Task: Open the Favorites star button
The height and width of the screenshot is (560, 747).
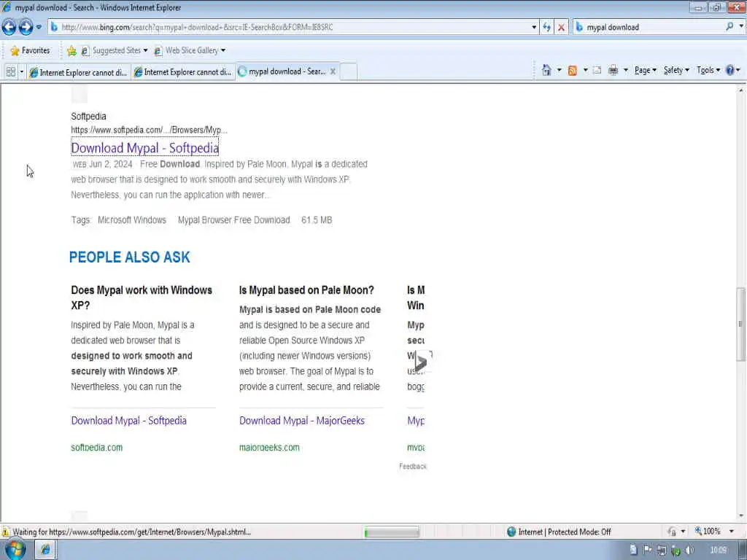Action: pyautogui.click(x=30, y=50)
